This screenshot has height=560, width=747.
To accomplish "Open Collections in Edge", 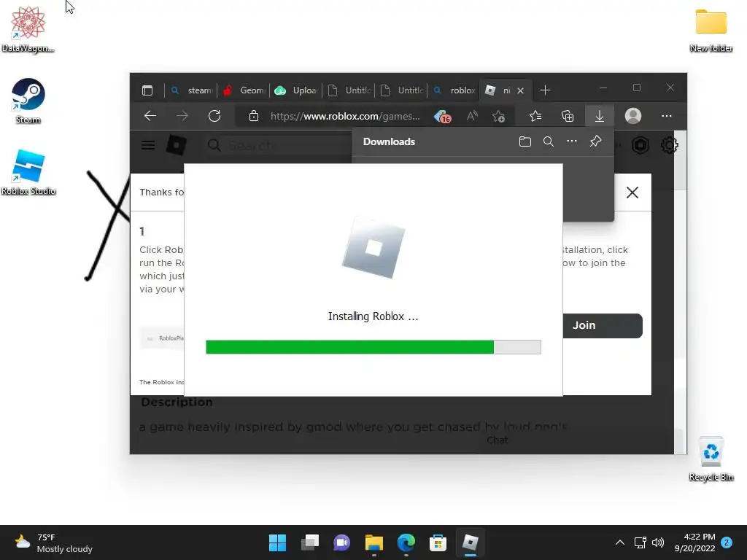I will coord(568,116).
